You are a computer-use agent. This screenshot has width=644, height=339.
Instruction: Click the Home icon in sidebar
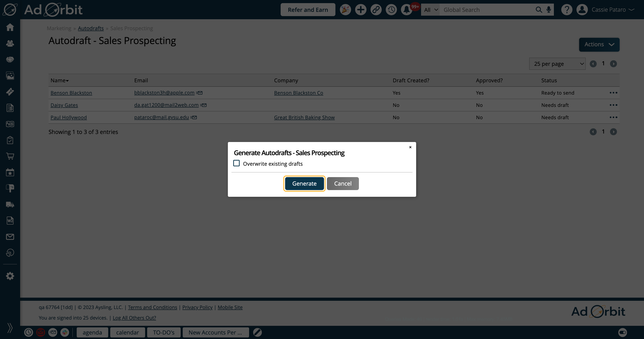pyautogui.click(x=10, y=27)
